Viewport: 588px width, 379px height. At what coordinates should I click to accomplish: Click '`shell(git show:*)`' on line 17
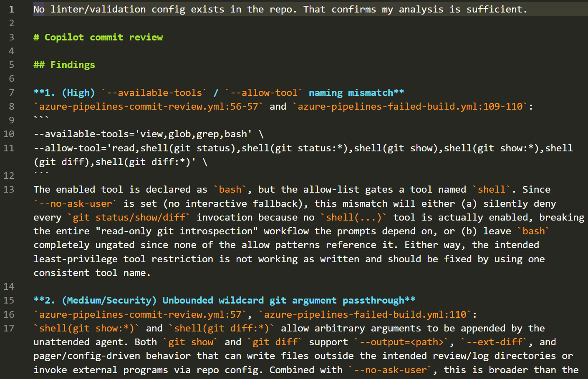click(x=87, y=328)
